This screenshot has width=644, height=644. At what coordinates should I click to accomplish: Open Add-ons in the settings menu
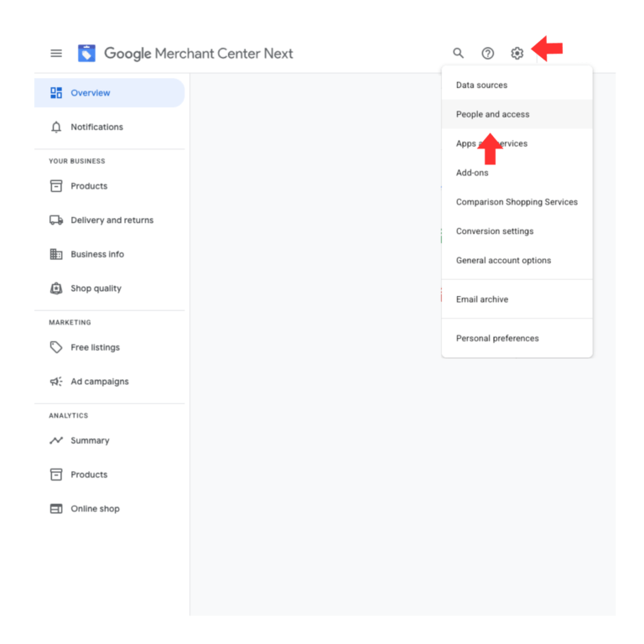tap(472, 173)
